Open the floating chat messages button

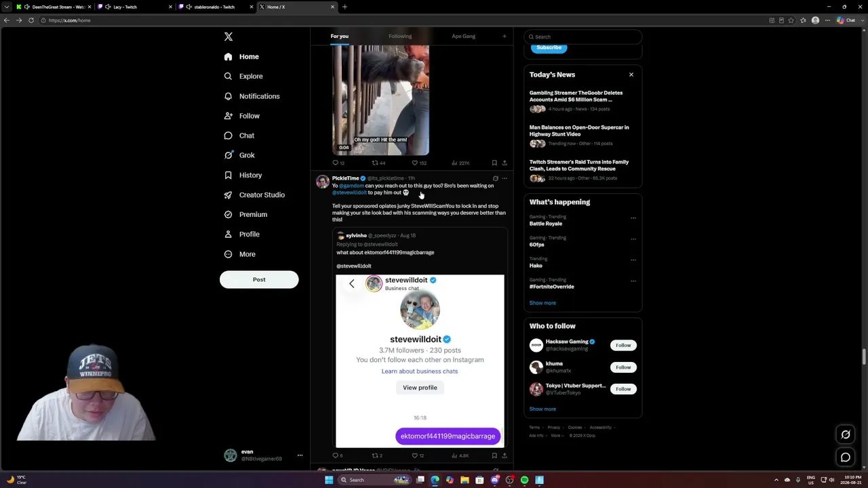(846, 457)
